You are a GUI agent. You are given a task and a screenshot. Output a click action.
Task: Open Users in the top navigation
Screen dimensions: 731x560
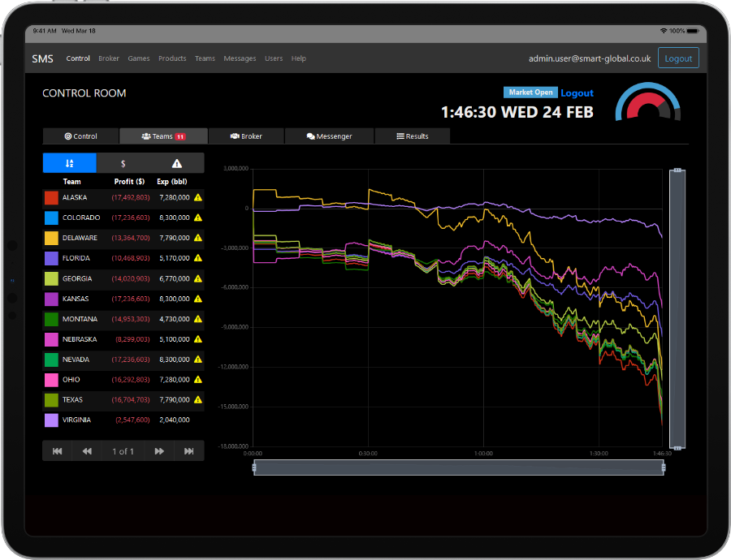tap(274, 58)
